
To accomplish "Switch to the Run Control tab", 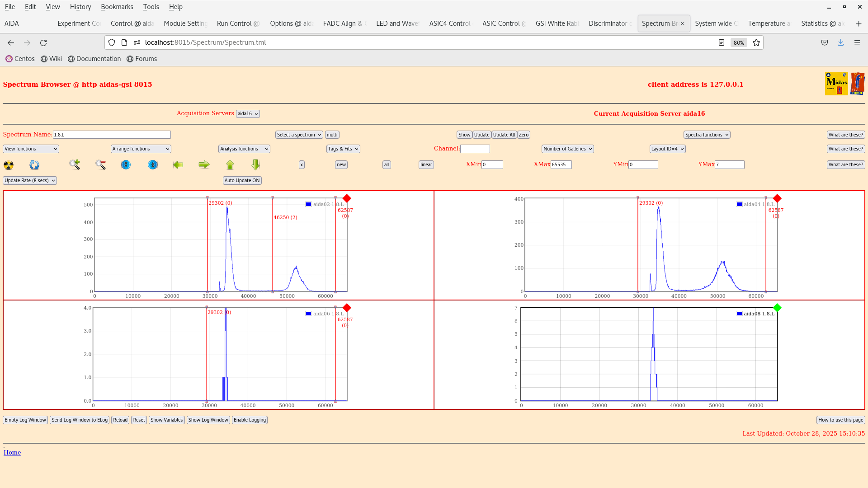I will (238, 23).
